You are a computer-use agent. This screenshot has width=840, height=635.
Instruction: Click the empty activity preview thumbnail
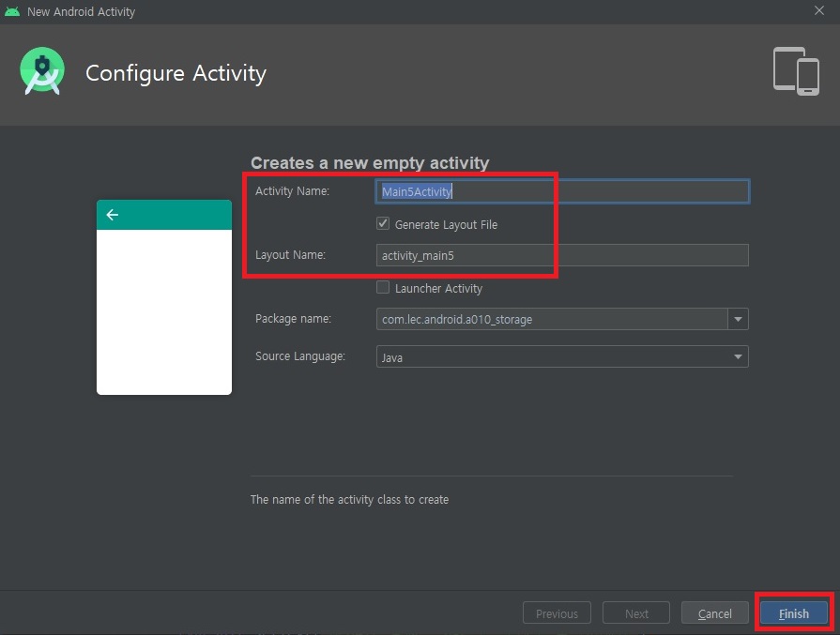click(x=164, y=297)
